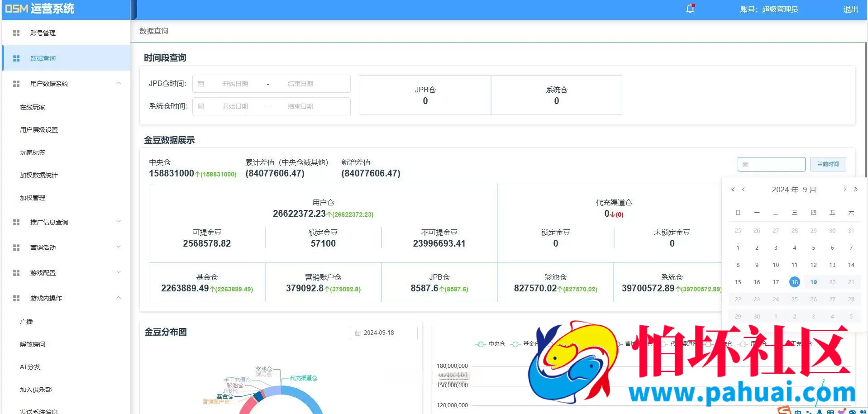
Task: Click 退出 to log out
Action: pyautogui.click(x=850, y=9)
